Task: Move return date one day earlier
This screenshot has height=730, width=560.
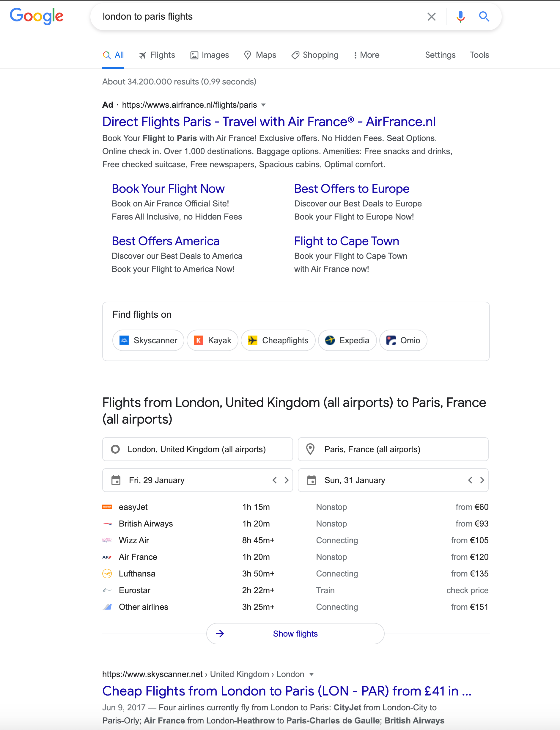Action: tap(470, 480)
